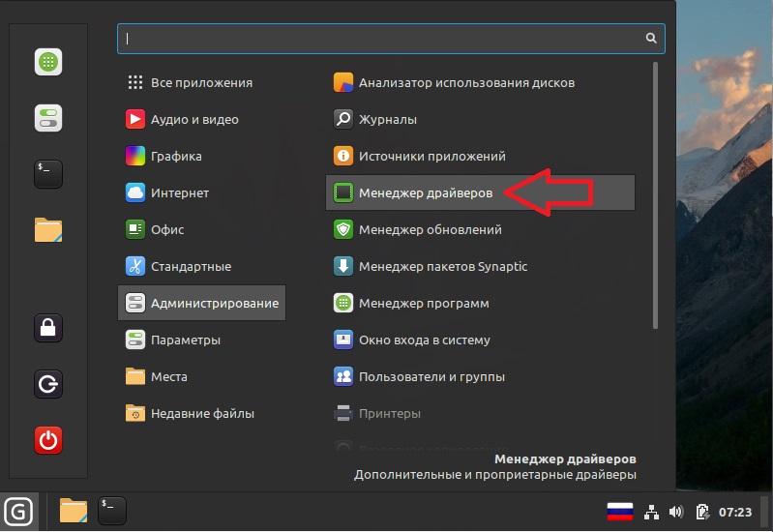Open Менеджер обновлений application
The height and width of the screenshot is (532, 773).
430,230
